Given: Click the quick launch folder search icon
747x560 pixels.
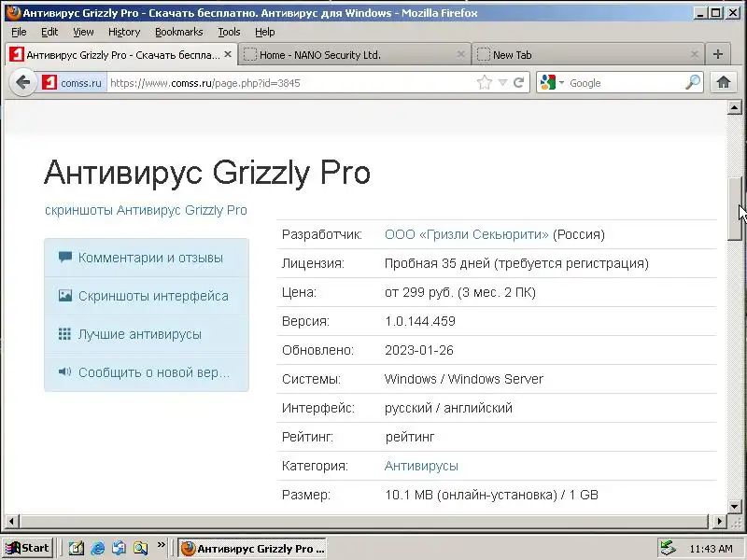Looking at the screenshot, I should click(140, 548).
